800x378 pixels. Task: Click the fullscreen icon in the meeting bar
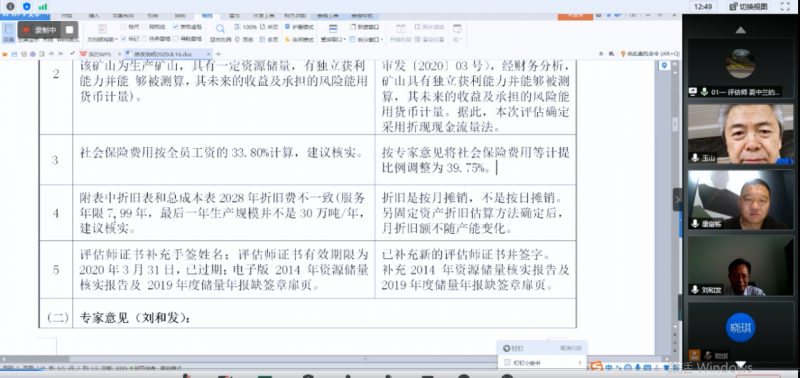pos(786,6)
